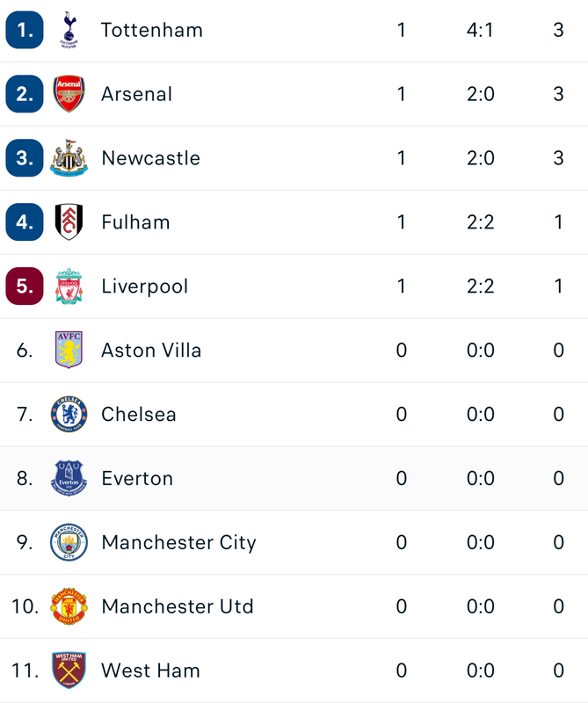
Task: Click the West Ham team name
Action: pos(150,670)
